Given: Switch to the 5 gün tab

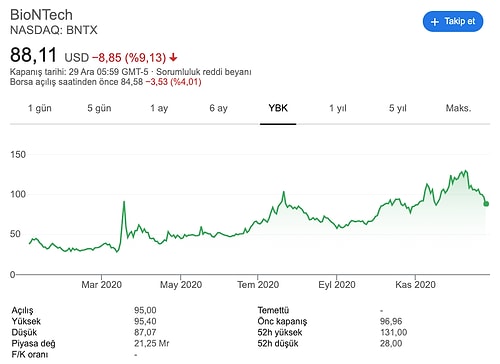Looking at the screenshot, I should click(x=99, y=108).
